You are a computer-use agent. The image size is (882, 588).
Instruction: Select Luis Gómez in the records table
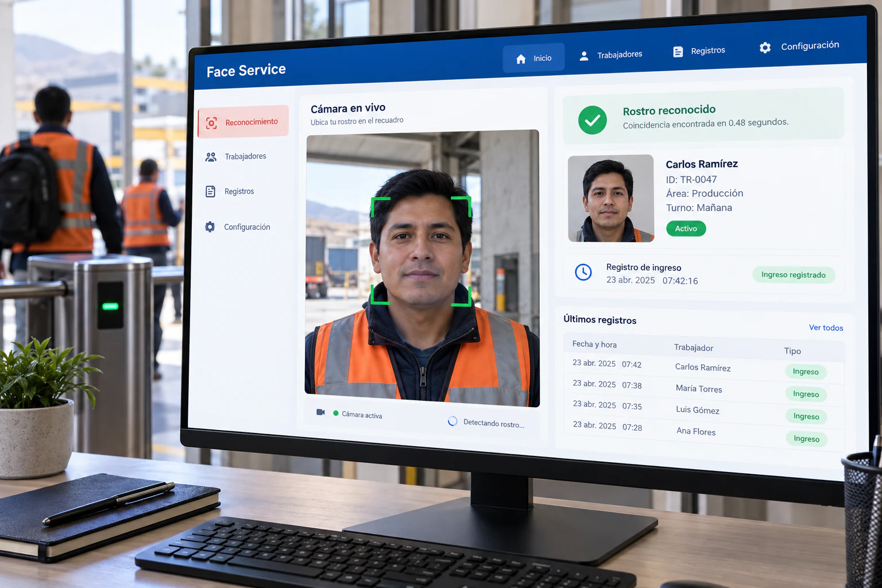click(x=698, y=410)
